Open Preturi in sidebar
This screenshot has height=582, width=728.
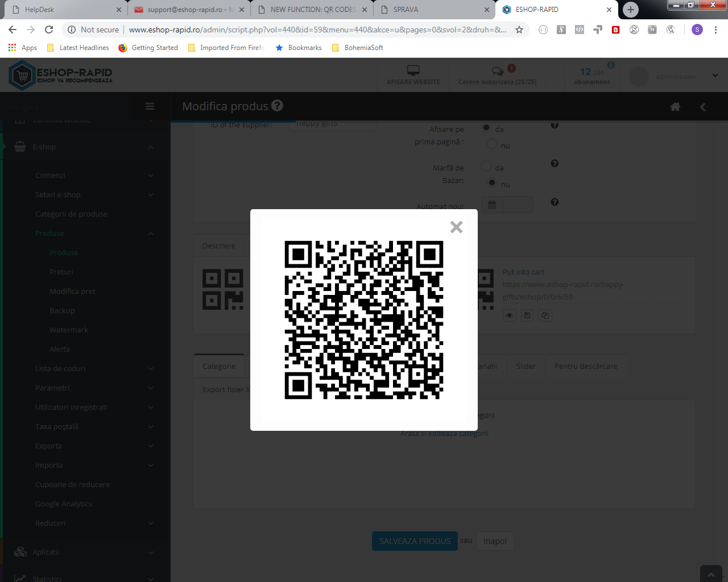61,272
